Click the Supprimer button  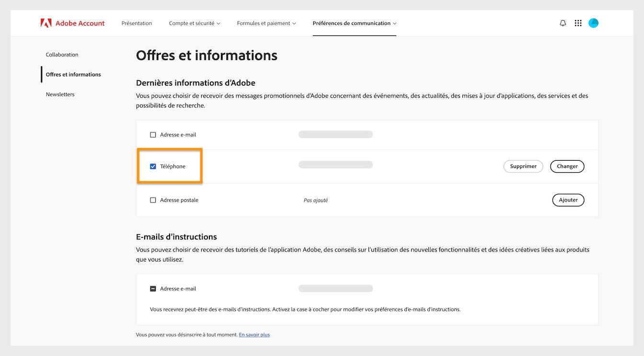tap(523, 166)
